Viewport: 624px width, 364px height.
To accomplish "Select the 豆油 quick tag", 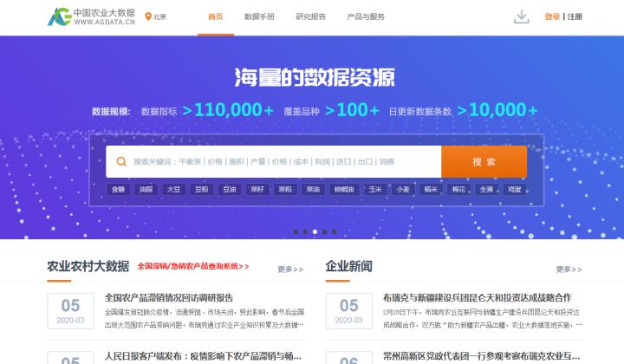I will [x=230, y=189].
